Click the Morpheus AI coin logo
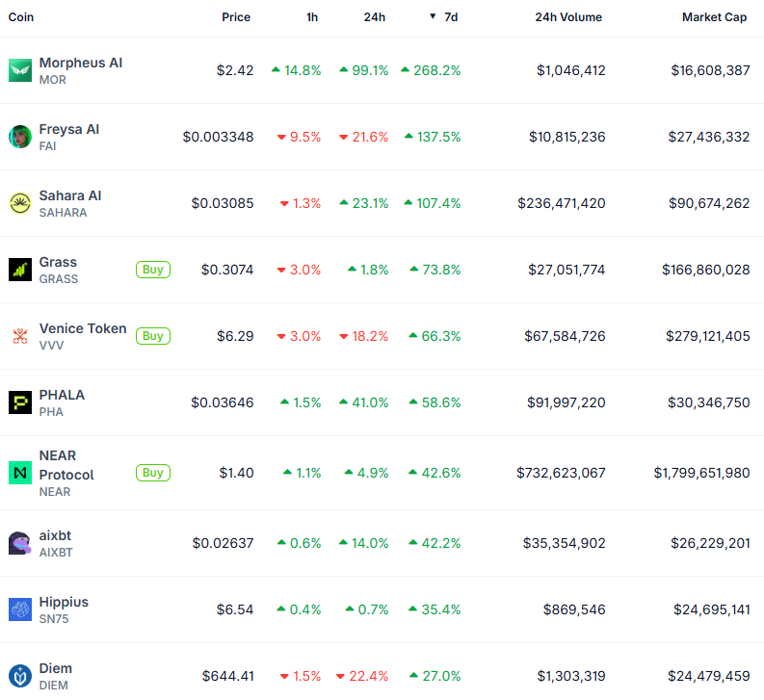 click(x=20, y=70)
